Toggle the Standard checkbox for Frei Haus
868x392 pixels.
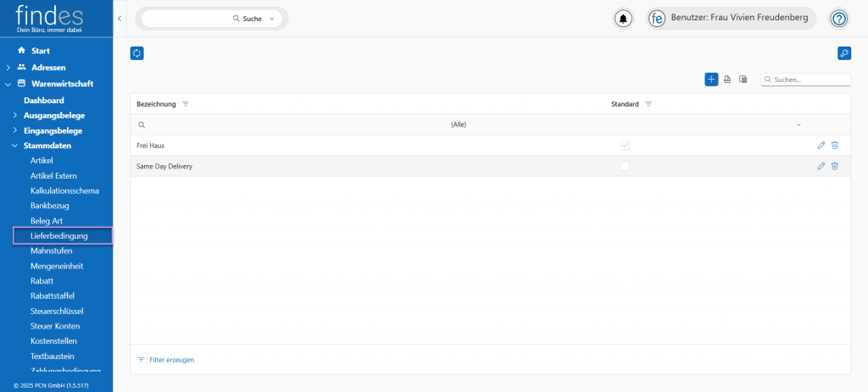click(626, 145)
